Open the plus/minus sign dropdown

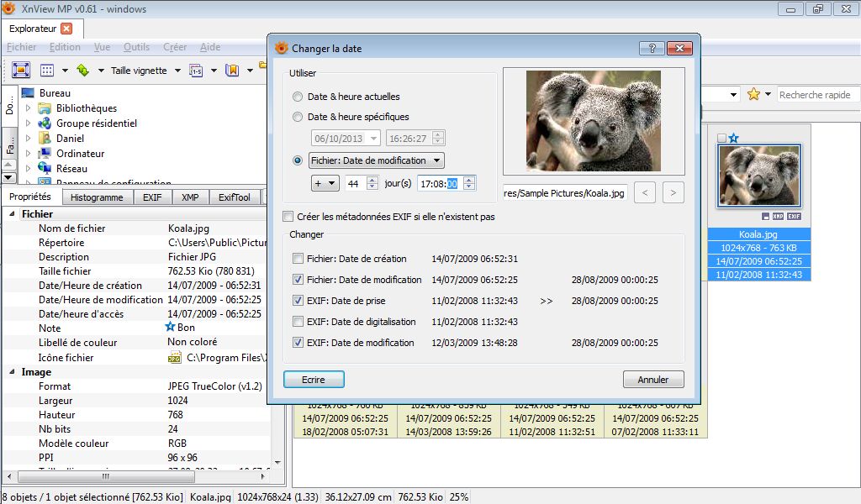(x=324, y=183)
